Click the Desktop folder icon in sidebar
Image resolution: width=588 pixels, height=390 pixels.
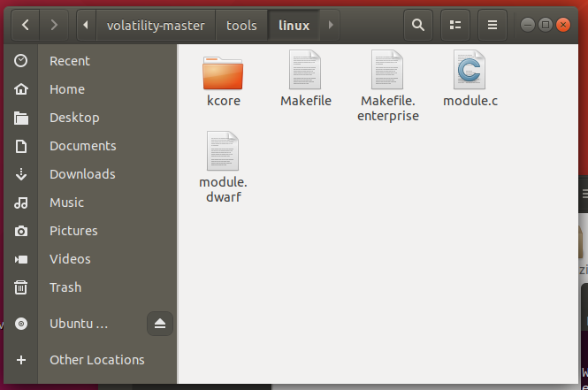click(21, 118)
